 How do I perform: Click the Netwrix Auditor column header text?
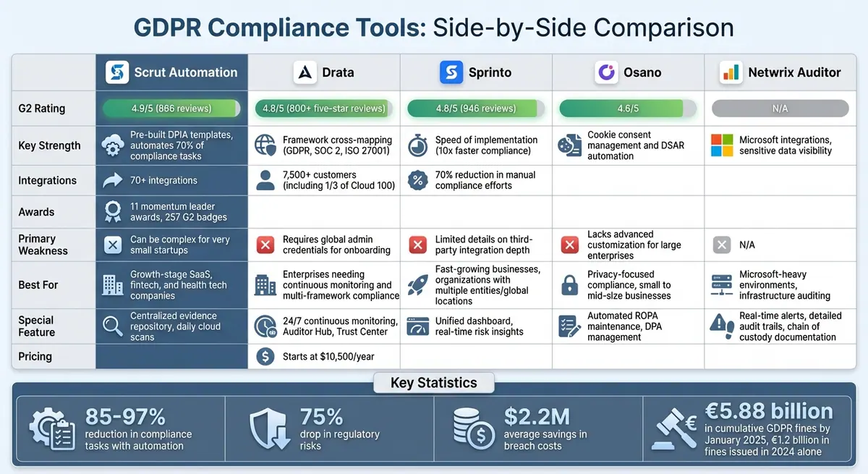(795, 72)
